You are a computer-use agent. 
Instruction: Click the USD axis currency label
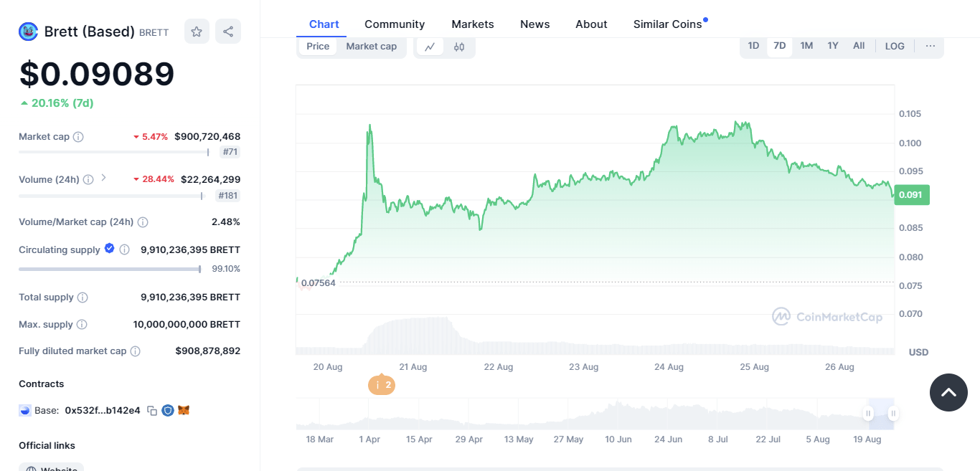(x=919, y=352)
